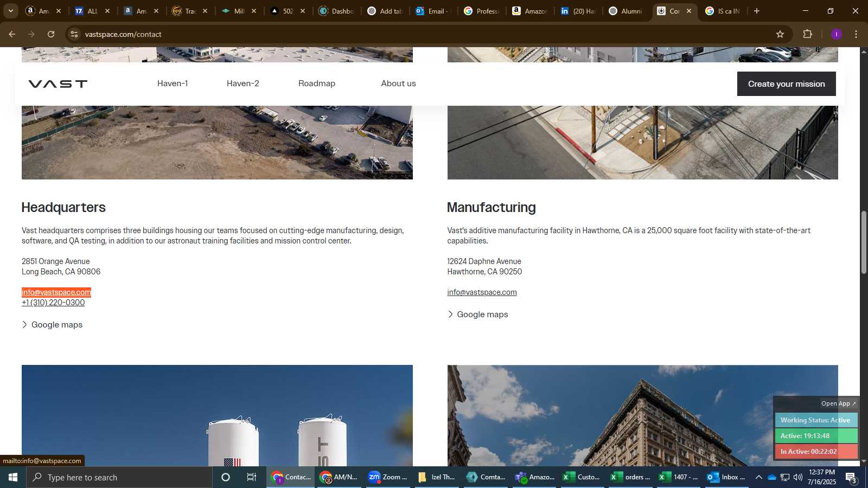Viewport: 868px width, 488px height.
Task: Click Open App link in tracker widget
Action: pyautogui.click(x=838, y=403)
